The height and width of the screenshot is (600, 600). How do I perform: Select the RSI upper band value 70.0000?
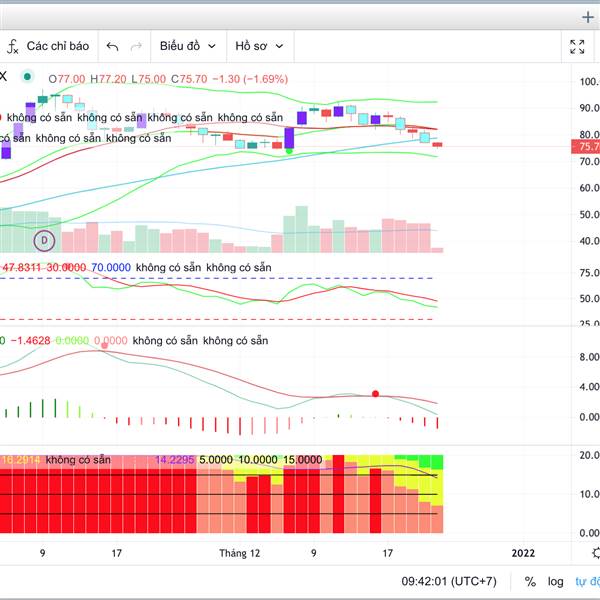[111, 267]
